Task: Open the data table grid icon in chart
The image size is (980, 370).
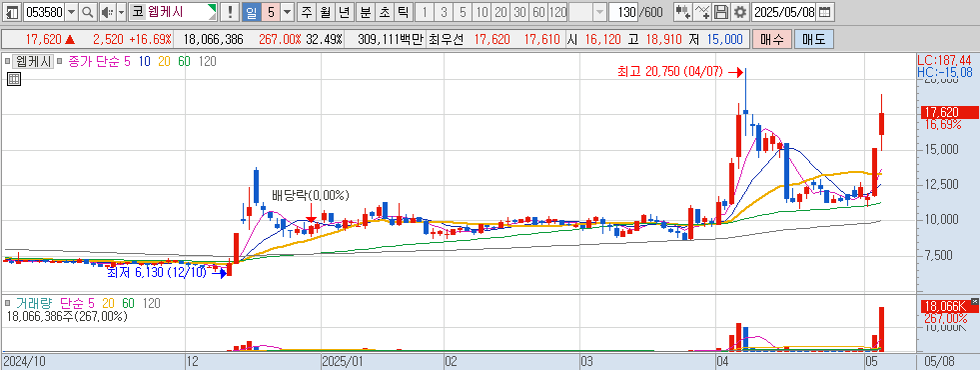Action: pyautogui.click(x=13, y=79)
